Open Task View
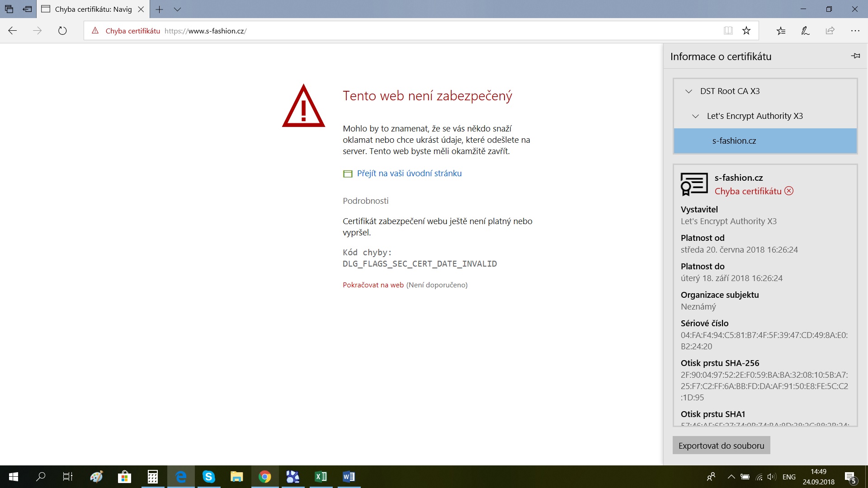 (68, 477)
